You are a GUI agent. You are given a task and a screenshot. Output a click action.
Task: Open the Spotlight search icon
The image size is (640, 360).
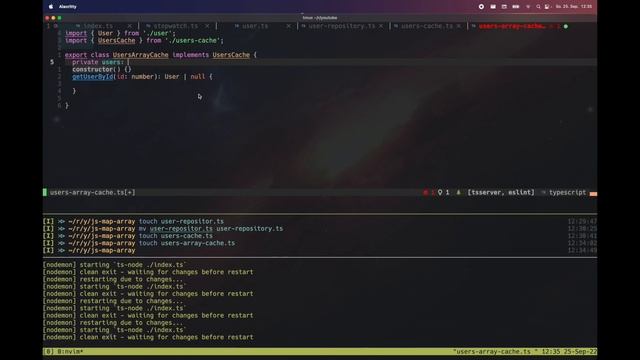[538, 7]
